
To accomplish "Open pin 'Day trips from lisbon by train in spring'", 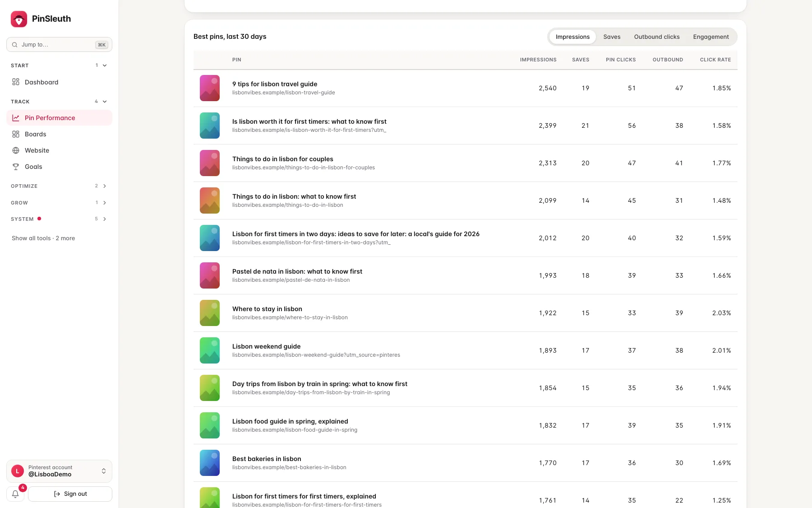I will 320,384.
